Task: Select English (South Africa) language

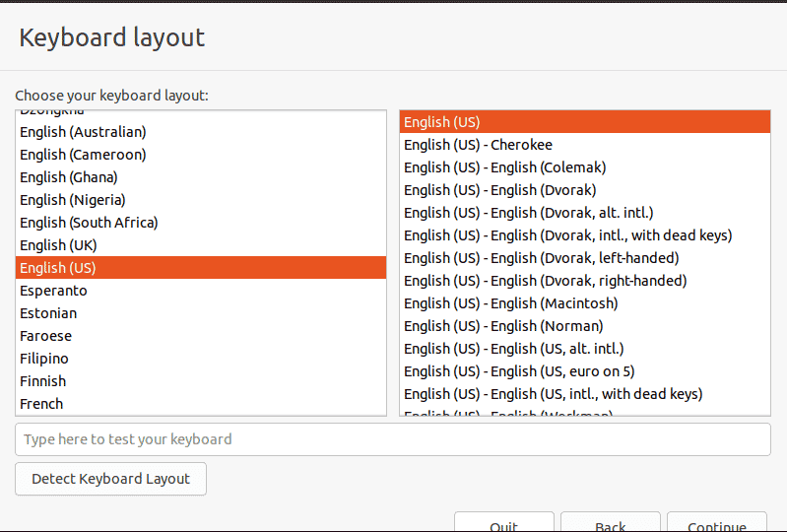Action: (201, 223)
